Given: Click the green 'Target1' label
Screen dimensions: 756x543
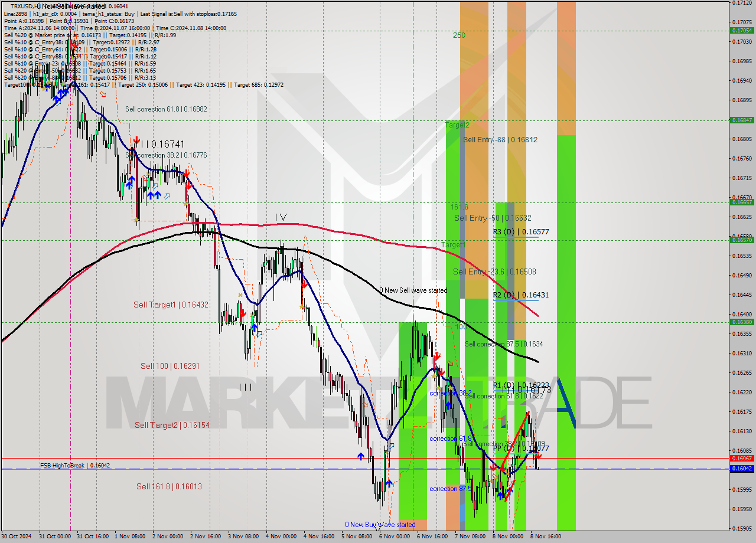Looking at the screenshot, I should coord(453,244).
